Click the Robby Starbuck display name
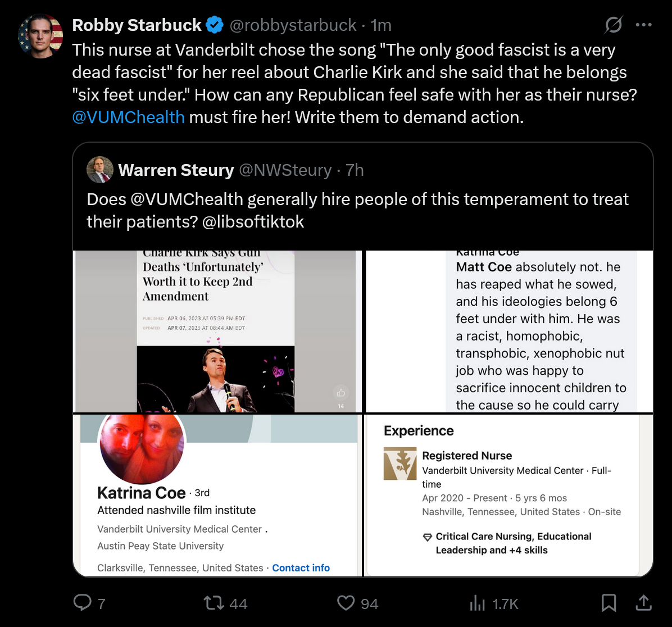Image resolution: width=672 pixels, height=627 pixels. [x=137, y=25]
